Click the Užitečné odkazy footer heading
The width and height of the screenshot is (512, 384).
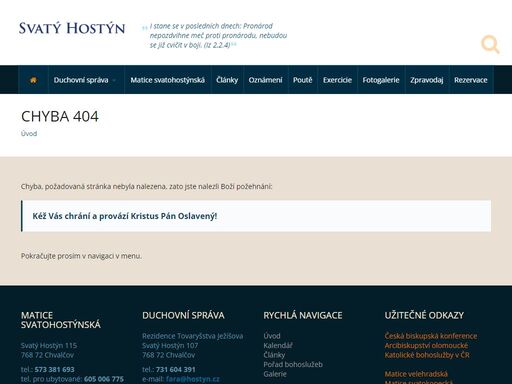coord(424,315)
